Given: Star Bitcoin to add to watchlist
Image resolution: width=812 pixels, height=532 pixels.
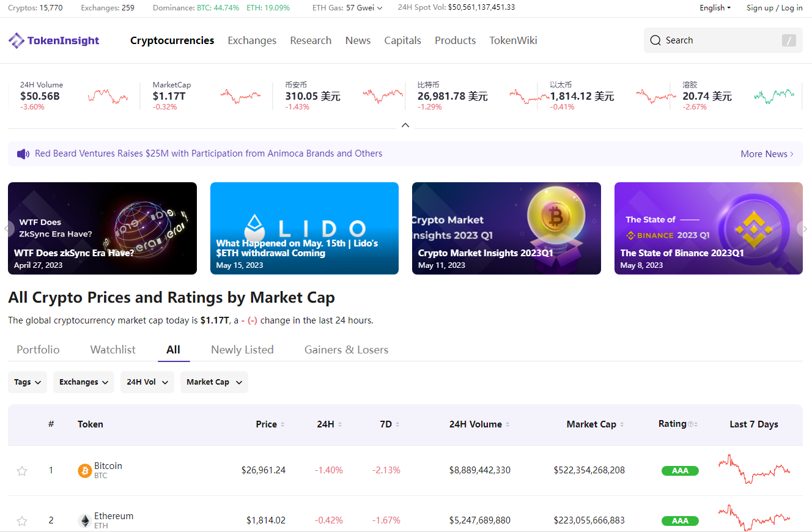Looking at the screenshot, I should click(x=22, y=470).
